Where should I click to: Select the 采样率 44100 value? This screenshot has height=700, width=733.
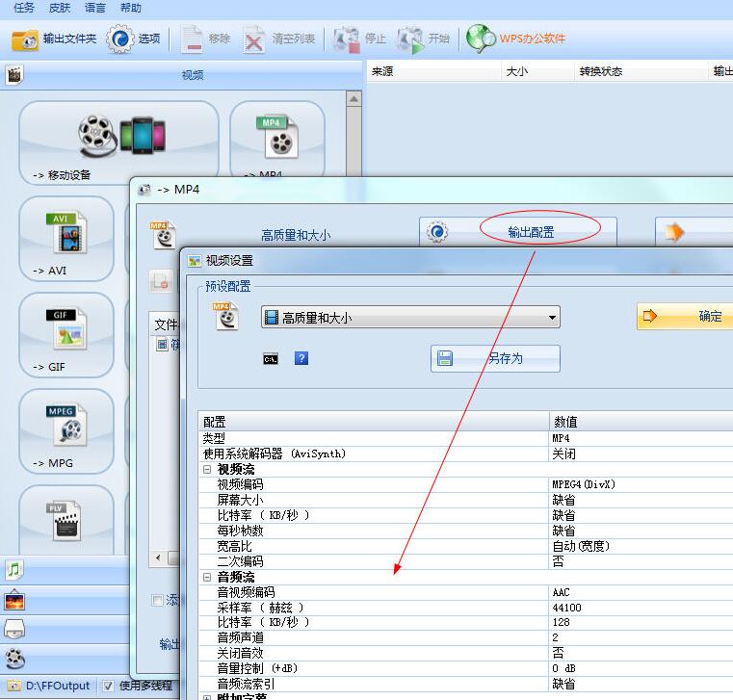click(x=566, y=608)
